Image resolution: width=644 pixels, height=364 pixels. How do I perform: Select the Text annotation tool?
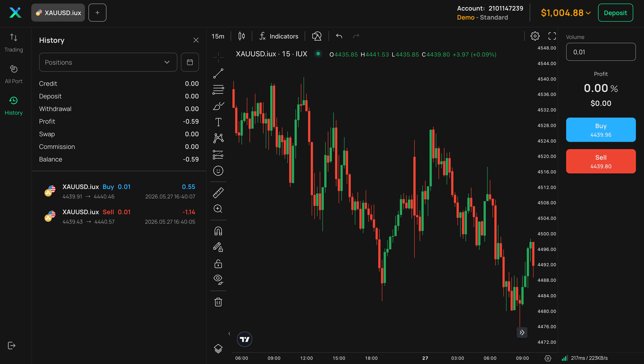pyautogui.click(x=218, y=122)
